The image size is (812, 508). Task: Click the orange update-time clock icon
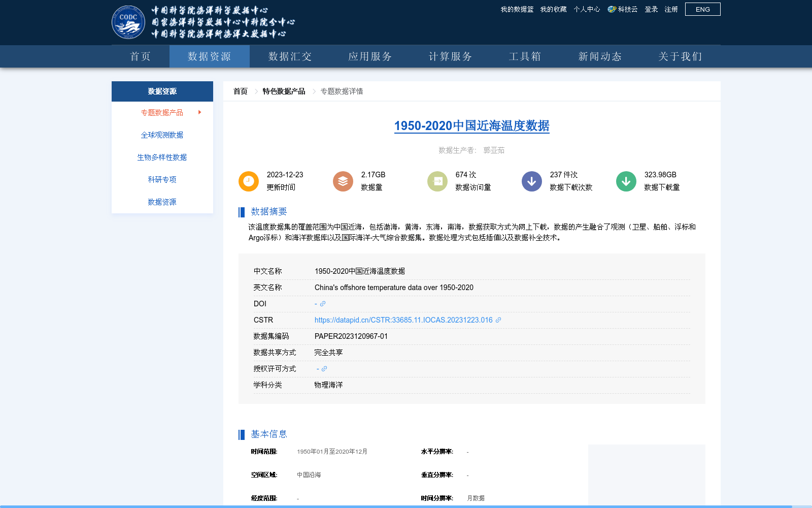248,181
